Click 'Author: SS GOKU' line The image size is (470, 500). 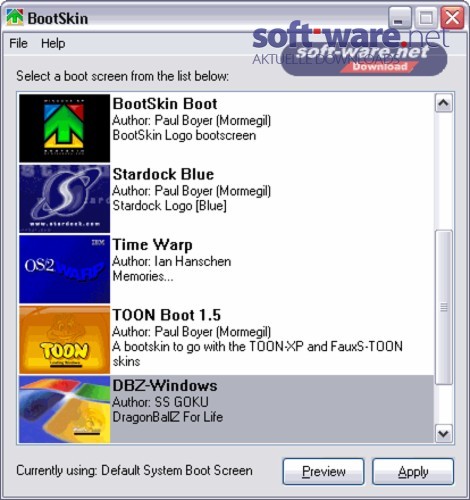tap(161, 402)
